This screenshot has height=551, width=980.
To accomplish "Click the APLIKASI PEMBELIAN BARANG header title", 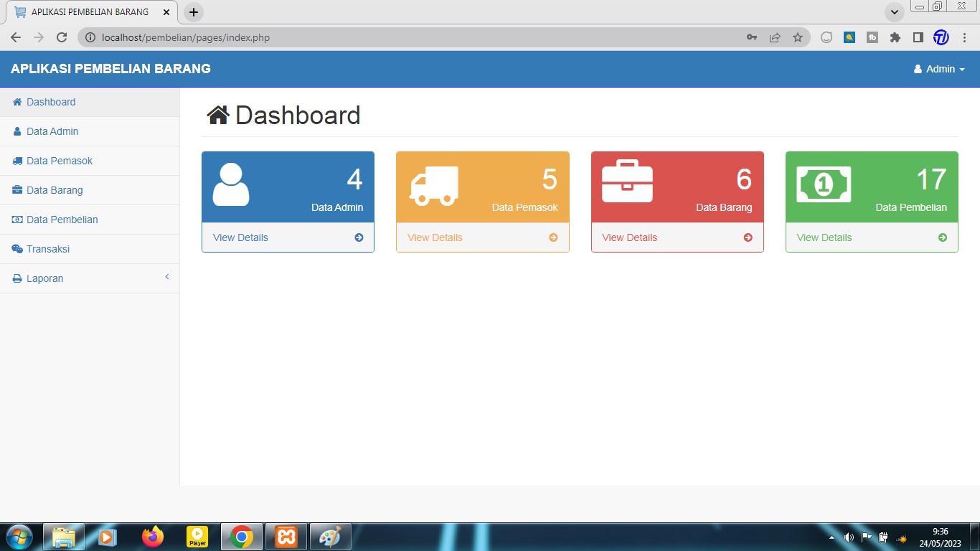I will coord(110,69).
